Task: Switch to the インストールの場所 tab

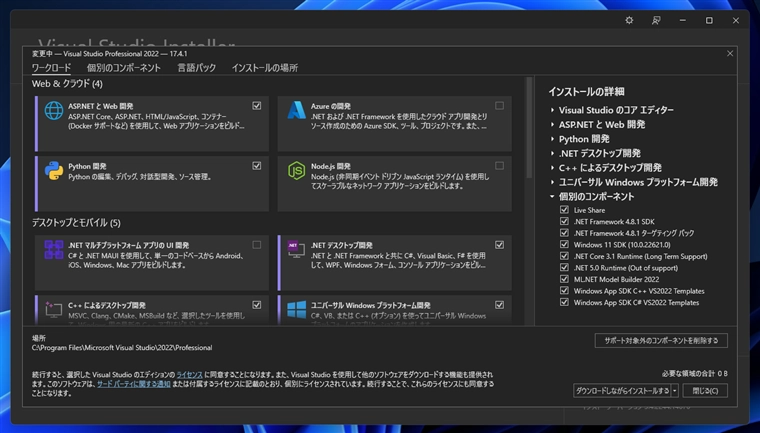Action: tap(265, 68)
